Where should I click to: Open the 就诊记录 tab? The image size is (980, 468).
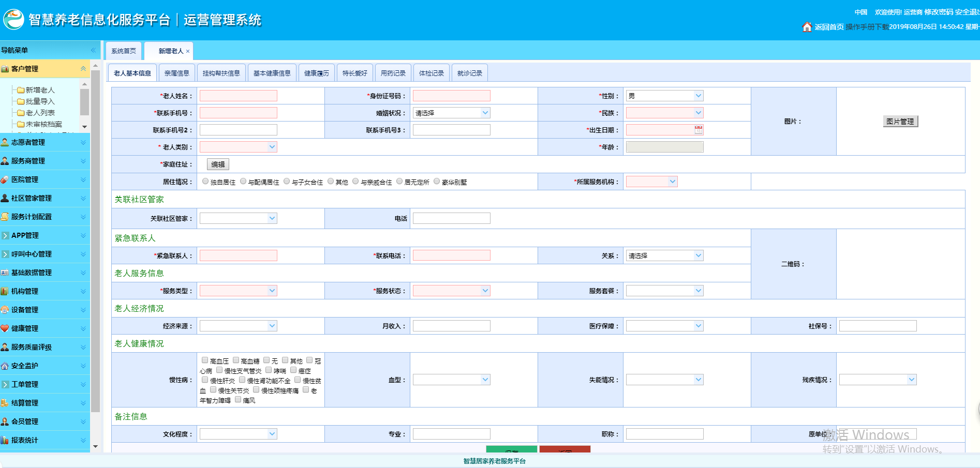click(470, 73)
